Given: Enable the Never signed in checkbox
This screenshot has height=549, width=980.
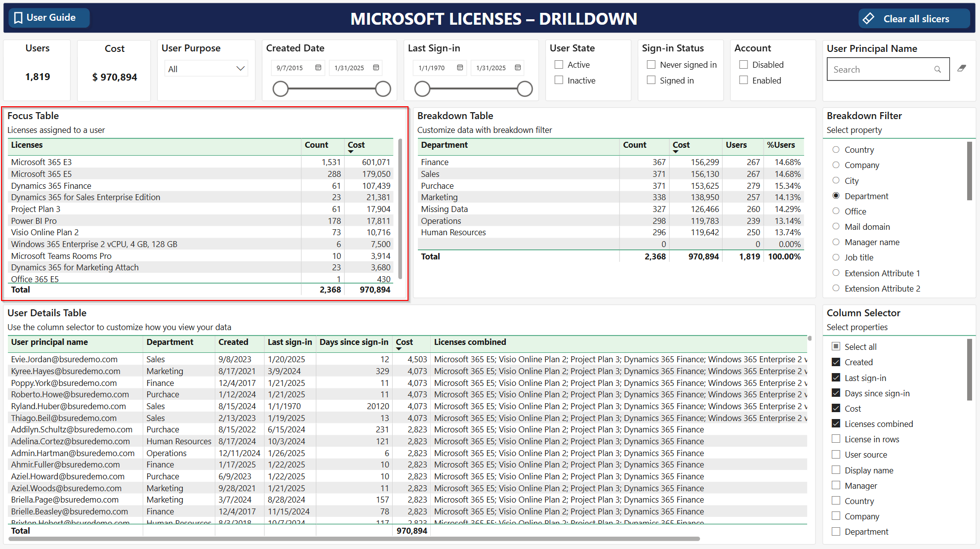Looking at the screenshot, I should 651,65.
